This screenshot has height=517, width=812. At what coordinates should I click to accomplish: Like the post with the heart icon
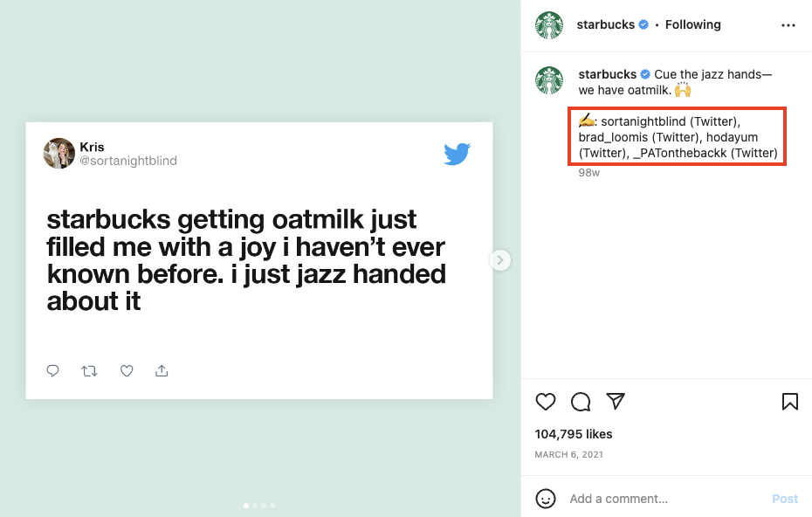click(x=546, y=402)
